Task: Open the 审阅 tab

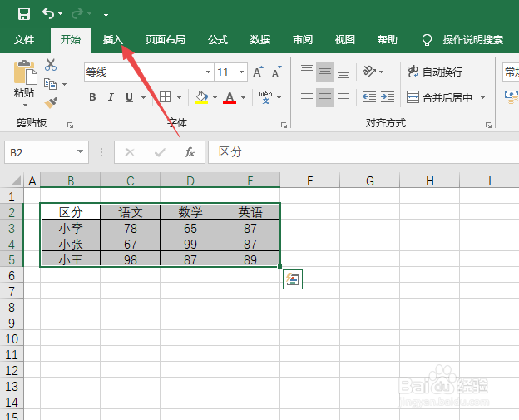Action: click(x=303, y=40)
